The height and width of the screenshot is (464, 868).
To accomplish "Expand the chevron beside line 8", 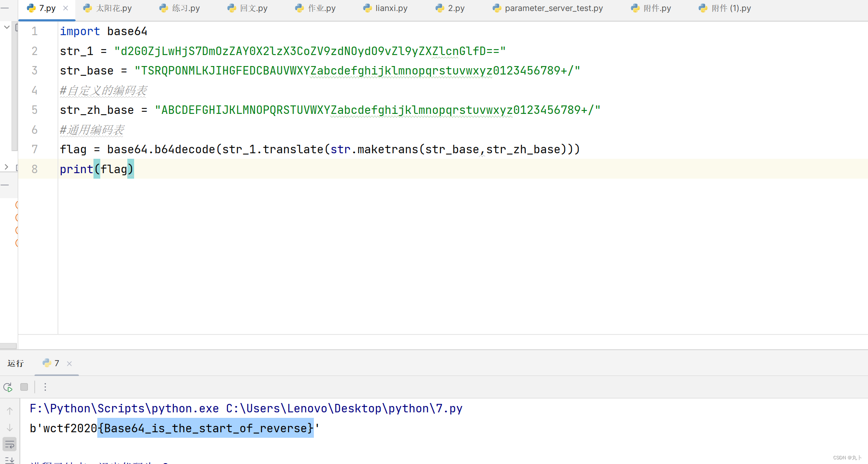I will (x=6, y=167).
